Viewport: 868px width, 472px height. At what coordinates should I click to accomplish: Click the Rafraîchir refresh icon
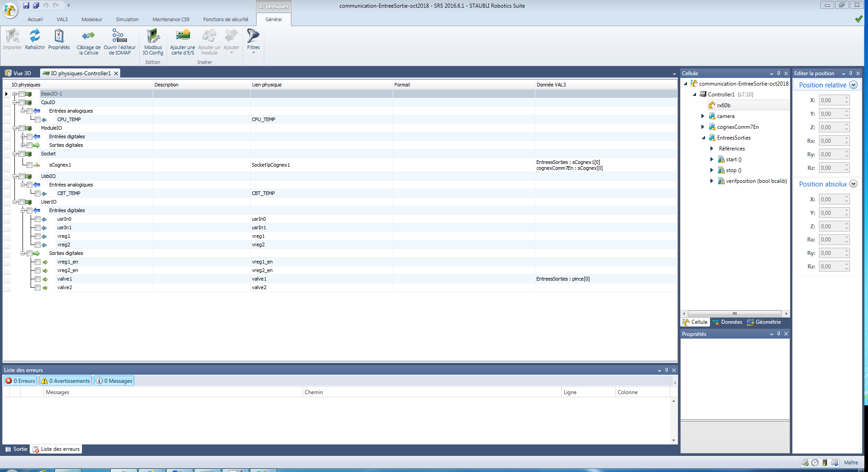35,36
